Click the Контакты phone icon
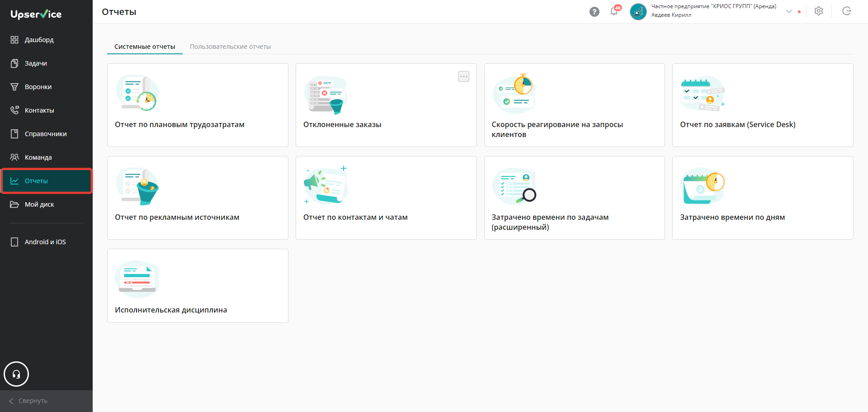868x412 pixels. 14,110
